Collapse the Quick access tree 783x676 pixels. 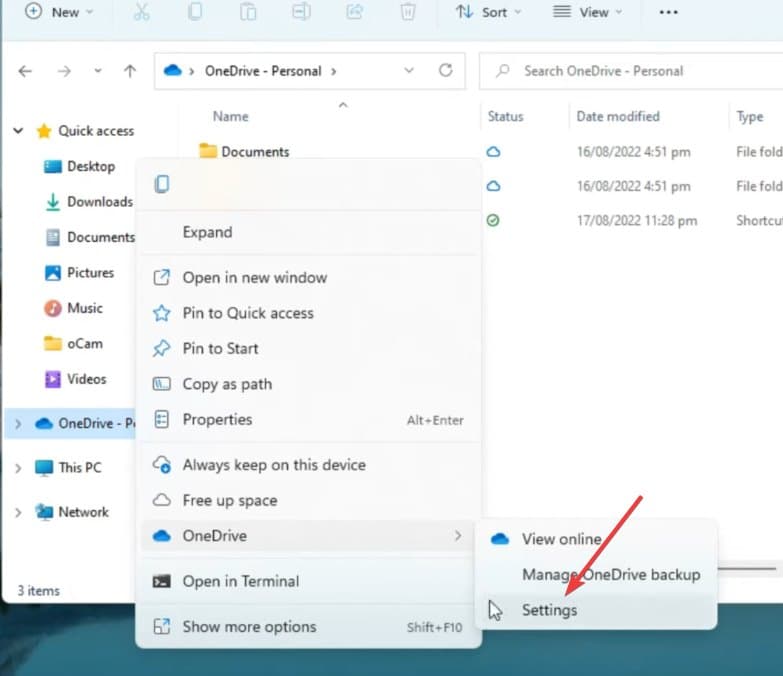(x=18, y=131)
